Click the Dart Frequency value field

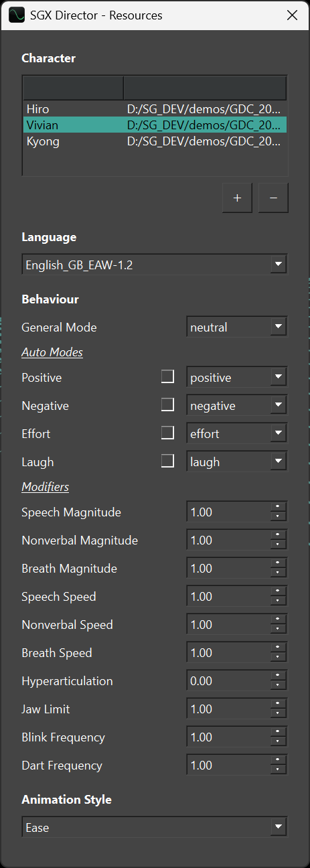(x=228, y=766)
